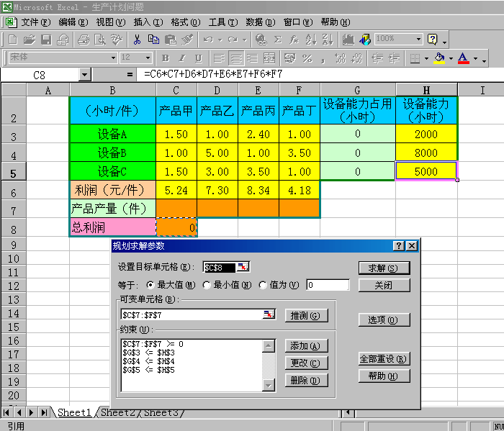504x431 pixels.
Task: Select constraint $G$4 <= $H$4
Action: (148, 361)
